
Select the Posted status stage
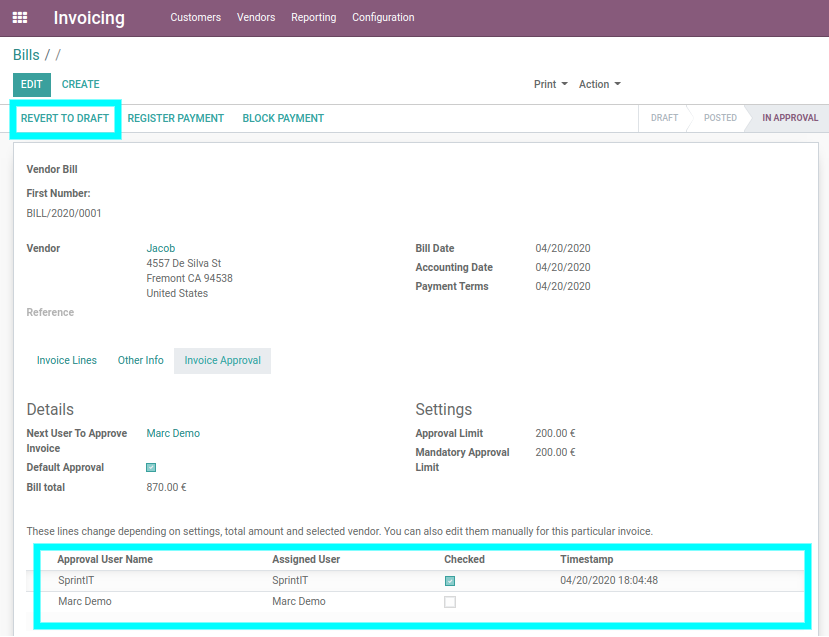(720, 118)
